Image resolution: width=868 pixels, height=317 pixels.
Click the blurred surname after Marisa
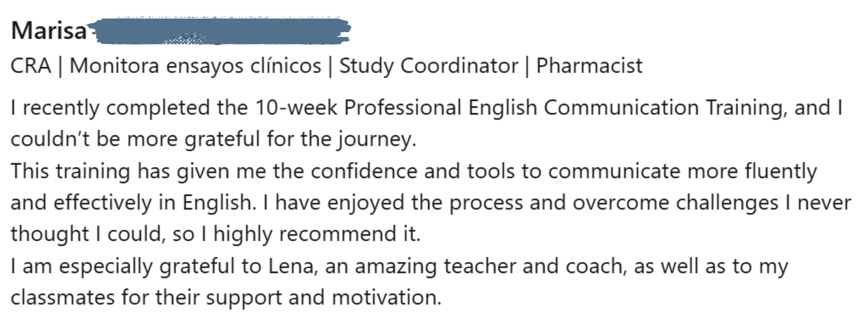[x=219, y=31]
